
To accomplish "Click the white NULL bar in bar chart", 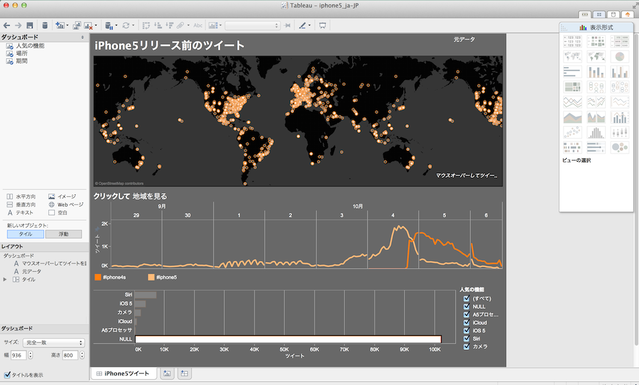I will [288, 339].
